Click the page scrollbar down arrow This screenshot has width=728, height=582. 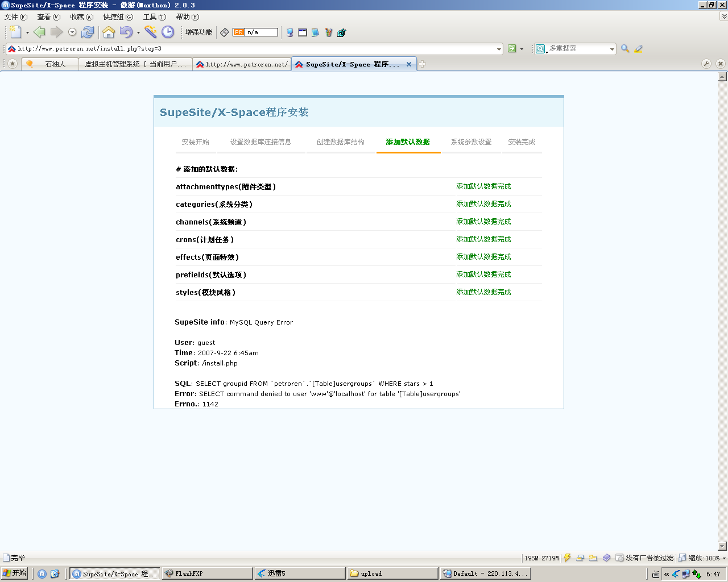click(x=722, y=546)
